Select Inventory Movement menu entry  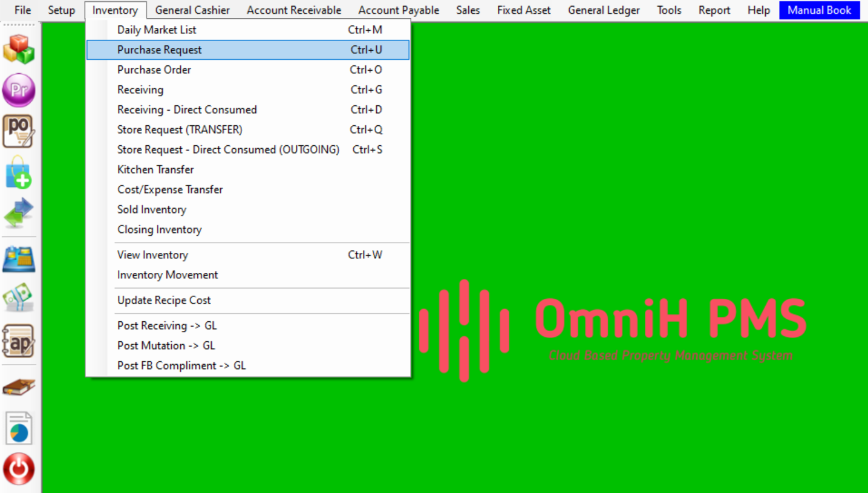(248, 275)
